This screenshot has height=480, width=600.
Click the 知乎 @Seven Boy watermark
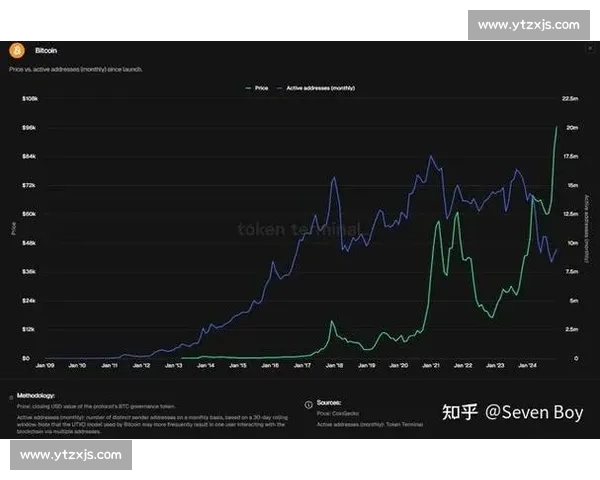(x=512, y=412)
